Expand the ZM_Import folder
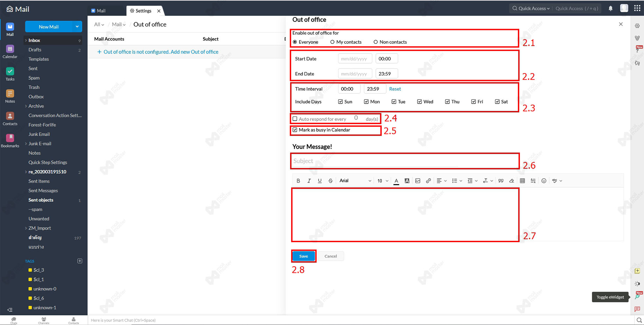Image resolution: width=644 pixels, height=325 pixels. click(x=26, y=228)
